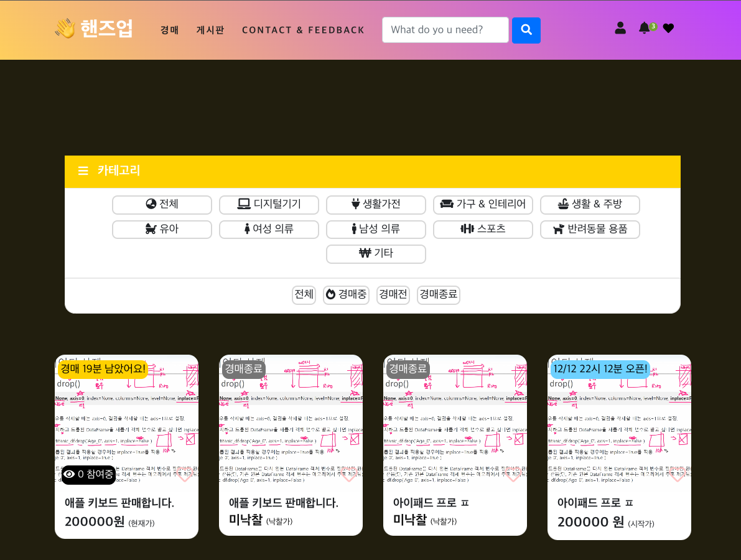Open the notifications bell
The height and width of the screenshot is (560, 741).
point(644,28)
